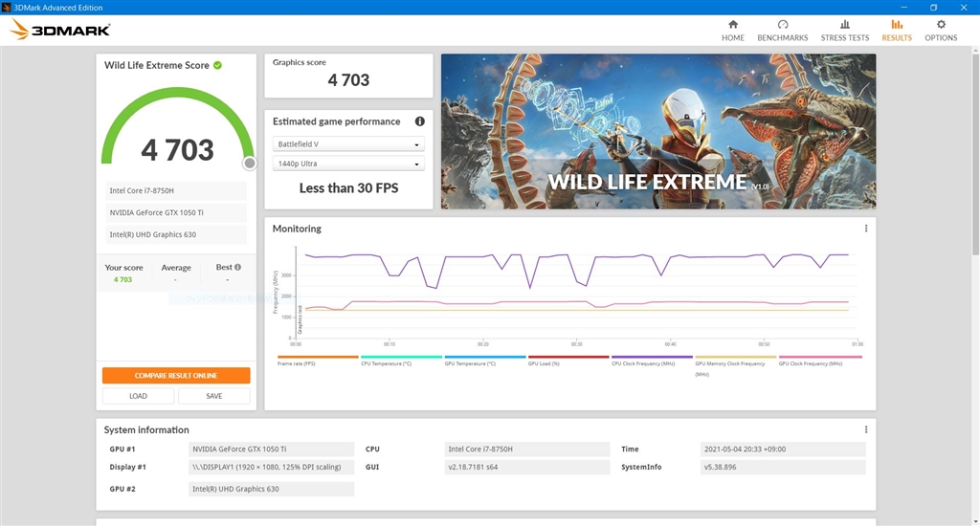Click the estimated game performance info icon
Image resolution: width=980 pixels, height=526 pixels.
(419, 121)
